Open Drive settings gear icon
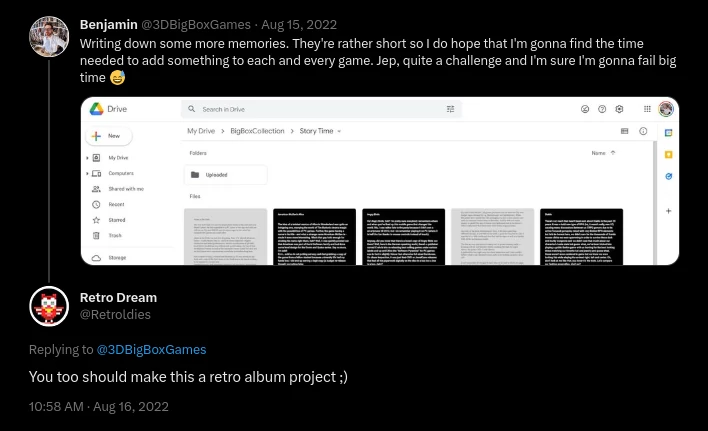Viewport: 708px width, 431px height. click(x=619, y=109)
